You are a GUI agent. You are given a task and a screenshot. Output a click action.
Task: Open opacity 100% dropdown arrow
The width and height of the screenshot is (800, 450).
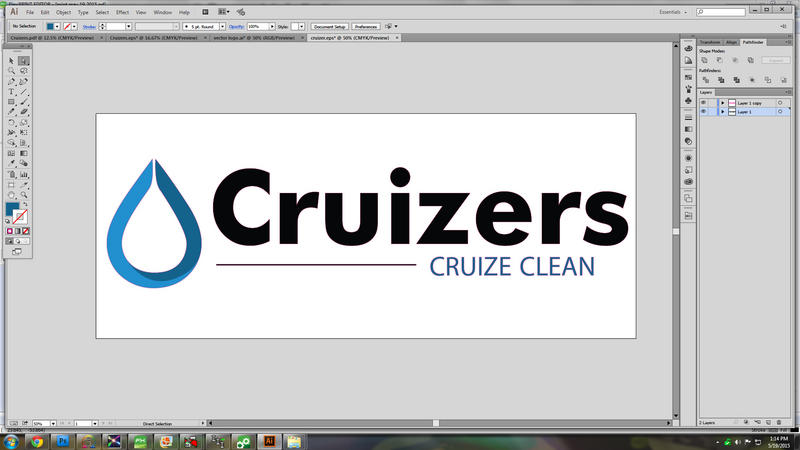(x=272, y=27)
